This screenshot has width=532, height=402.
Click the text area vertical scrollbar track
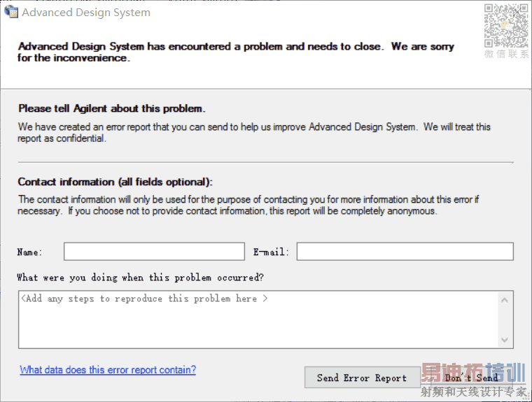505,320
